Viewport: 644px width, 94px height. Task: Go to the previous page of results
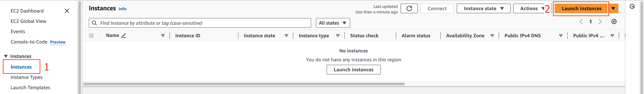tap(581, 21)
